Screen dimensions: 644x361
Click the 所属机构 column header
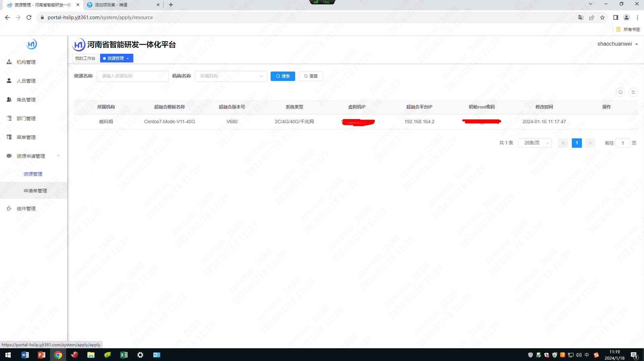tap(106, 107)
